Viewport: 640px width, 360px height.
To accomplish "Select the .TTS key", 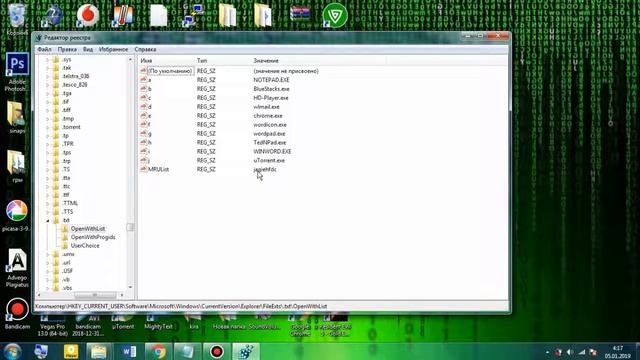I will coord(68,212).
